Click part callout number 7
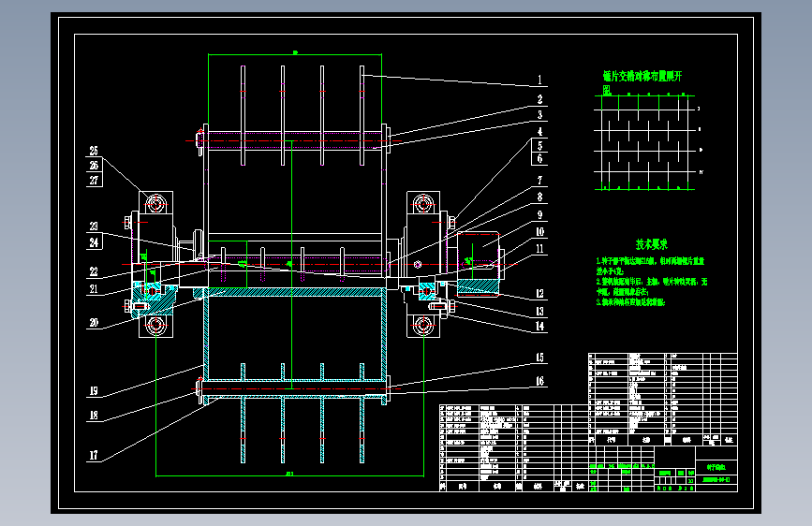Screen dimensions: 812x526 point(539,180)
